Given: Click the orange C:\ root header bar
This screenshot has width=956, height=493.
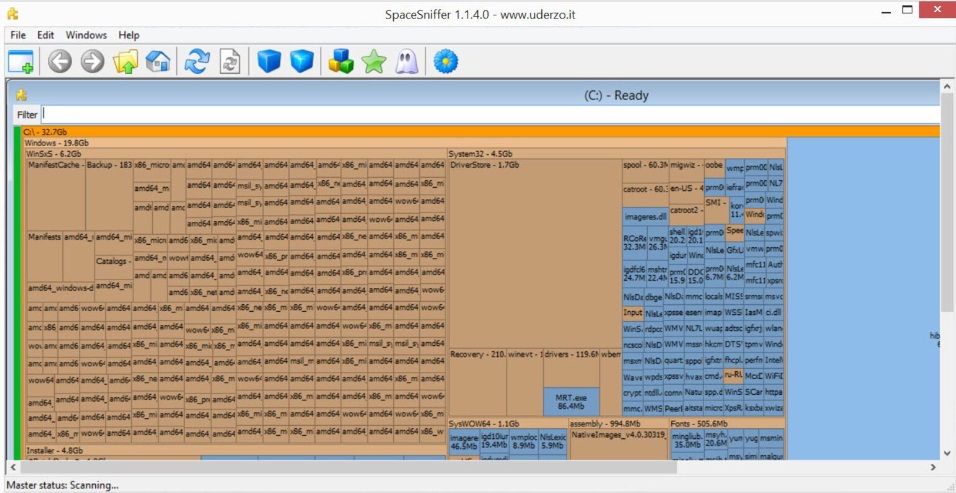Looking at the screenshot, I should (480, 131).
